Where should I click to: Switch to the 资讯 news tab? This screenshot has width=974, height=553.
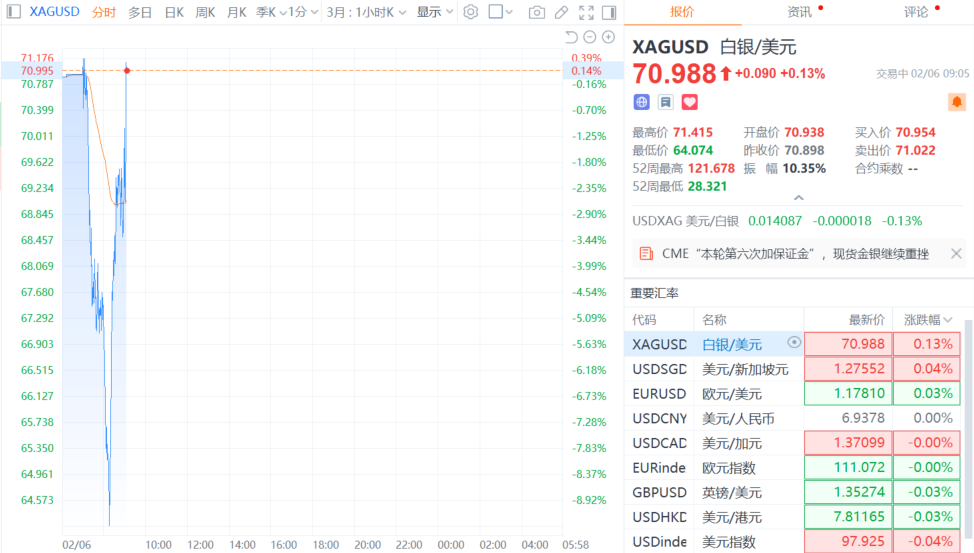(799, 12)
